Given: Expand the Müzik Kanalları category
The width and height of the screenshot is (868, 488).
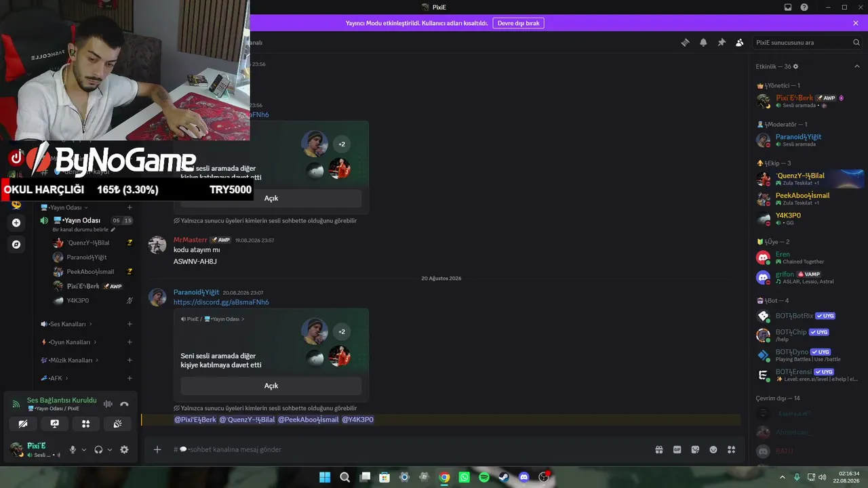Looking at the screenshot, I should click(x=71, y=360).
